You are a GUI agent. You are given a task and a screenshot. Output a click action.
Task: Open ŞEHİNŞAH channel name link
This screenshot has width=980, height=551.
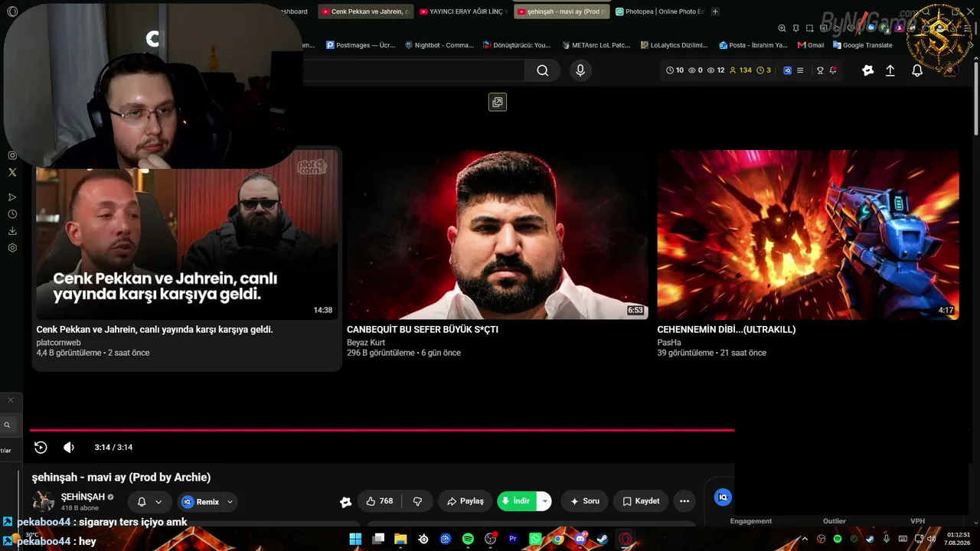pos(83,497)
